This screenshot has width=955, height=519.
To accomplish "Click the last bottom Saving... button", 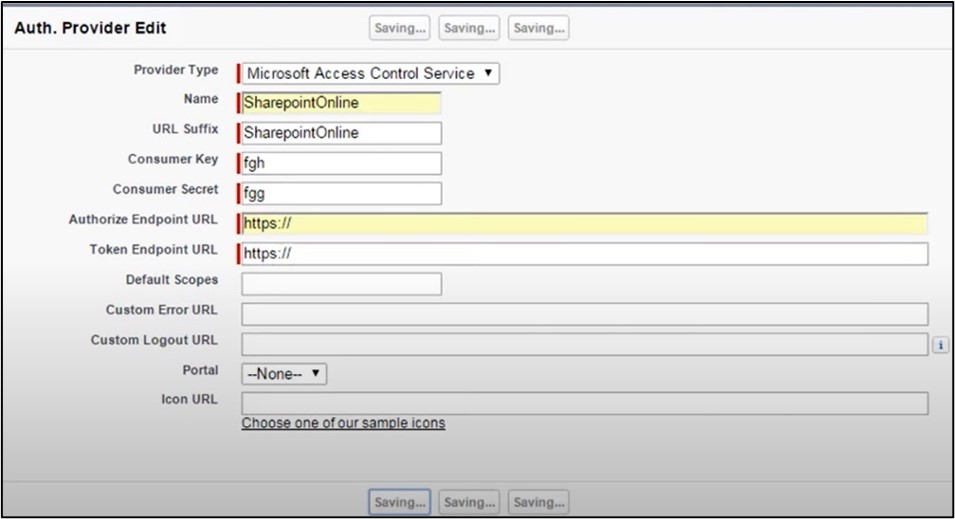I will tap(538, 503).
